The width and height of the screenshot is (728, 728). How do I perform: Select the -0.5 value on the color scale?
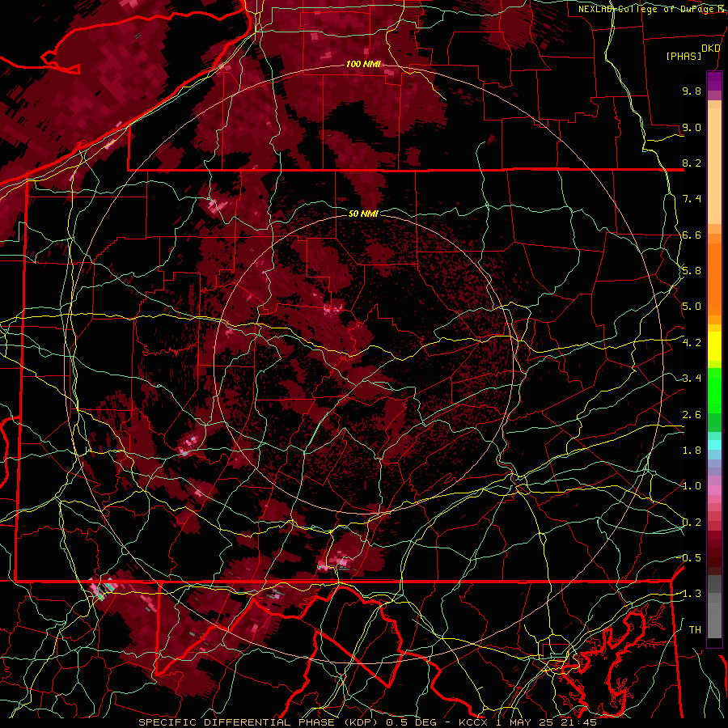pyautogui.click(x=691, y=557)
